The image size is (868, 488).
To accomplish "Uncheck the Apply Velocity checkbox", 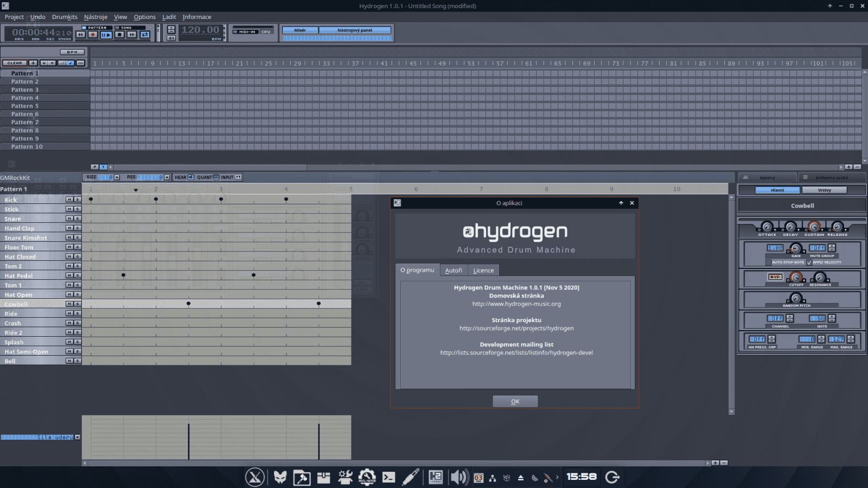I will point(809,262).
